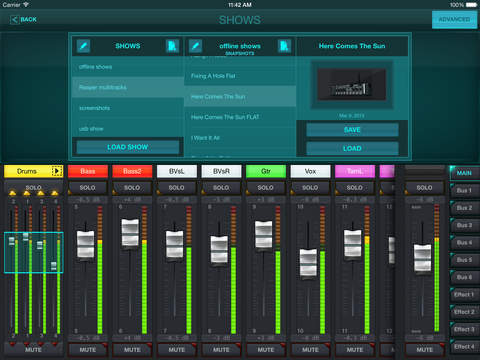
Task: Open the yellow Drums channel label
Action: 27,171
